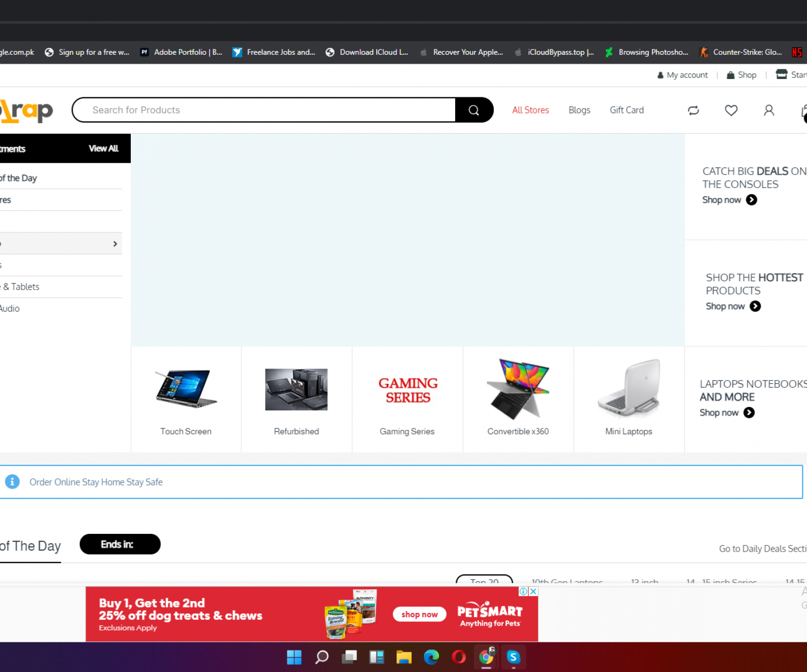The width and height of the screenshot is (807, 672).
Task: Type in Search for Products field
Action: pos(264,110)
